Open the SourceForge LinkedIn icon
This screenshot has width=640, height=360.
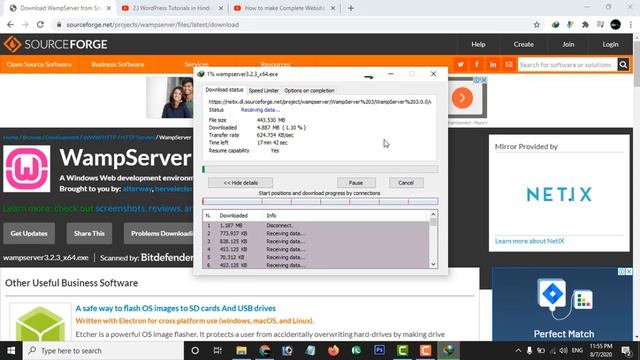493,64
